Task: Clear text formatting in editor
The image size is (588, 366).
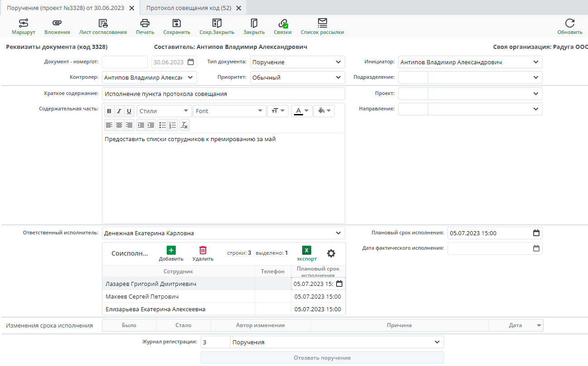Action: click(184, 125)
